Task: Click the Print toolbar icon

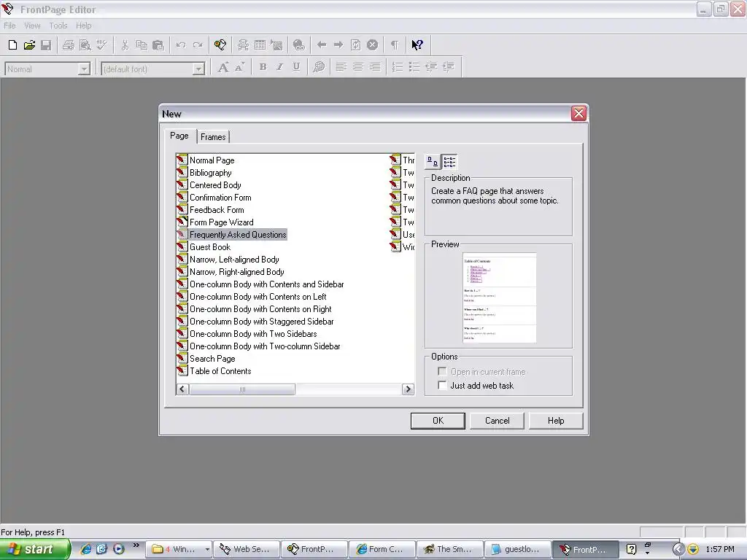Action: (x=69, y=45)
